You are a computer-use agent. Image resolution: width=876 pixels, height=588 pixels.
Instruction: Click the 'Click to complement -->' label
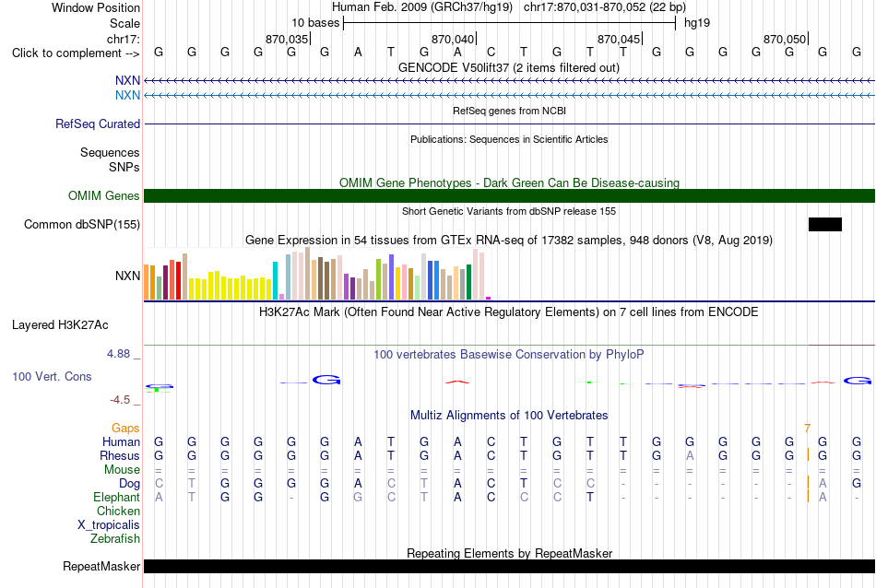point(76,53)
